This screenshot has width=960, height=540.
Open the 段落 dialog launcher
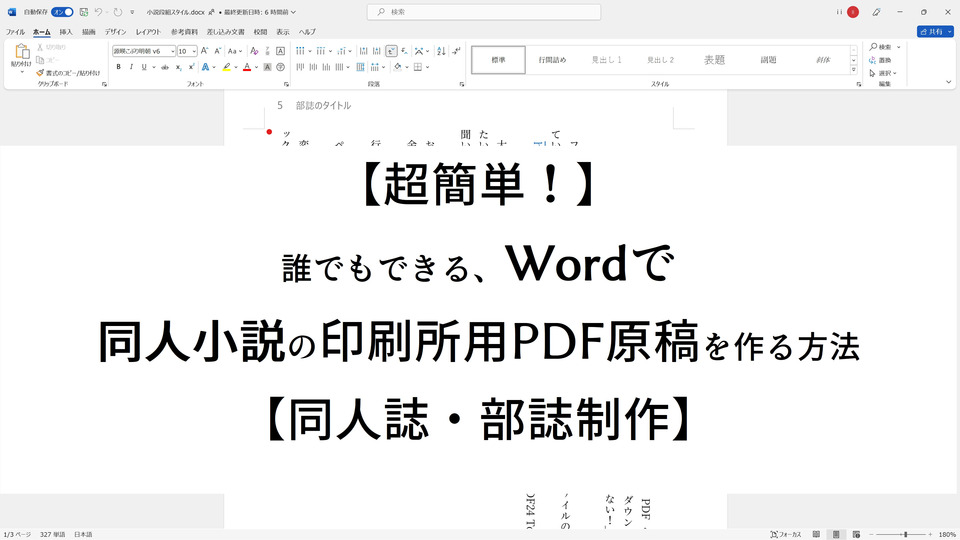[462, 84]
